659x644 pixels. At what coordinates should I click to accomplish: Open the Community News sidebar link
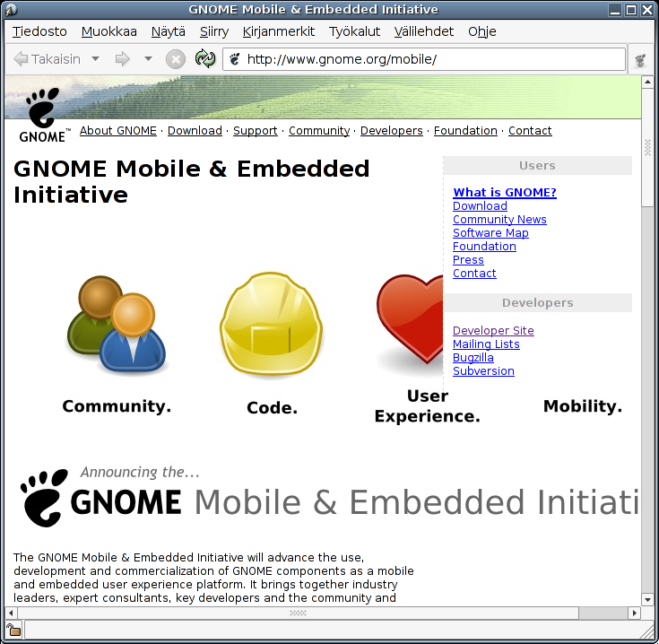pyautogui.click(x=499, y=220)
